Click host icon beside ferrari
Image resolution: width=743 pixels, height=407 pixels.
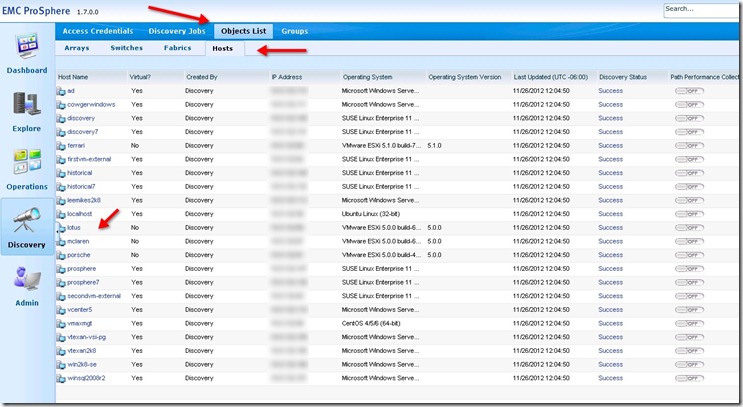point(61,146)
